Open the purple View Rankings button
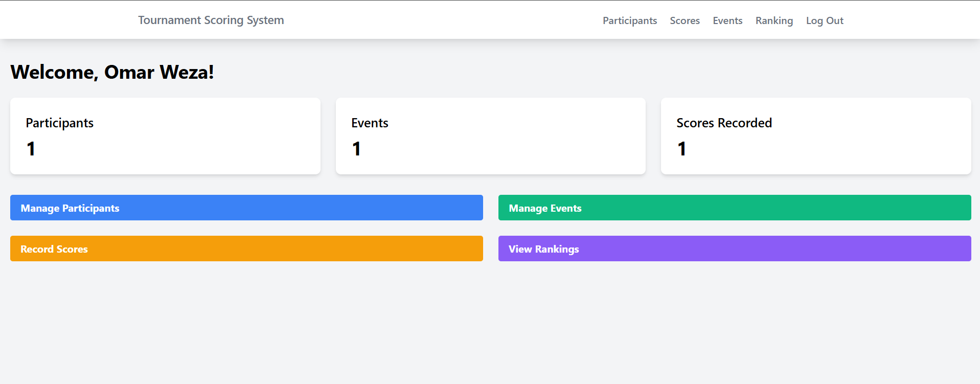Image resolution: width=980 pixels, height=384 pixels. click(734, 249)
